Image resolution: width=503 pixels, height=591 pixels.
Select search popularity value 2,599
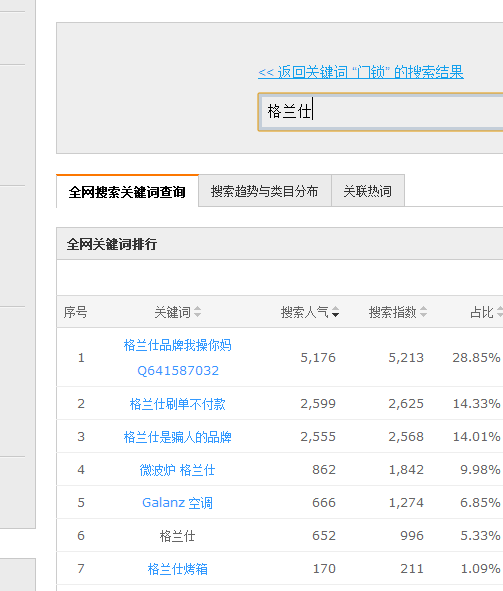point(318,404)
